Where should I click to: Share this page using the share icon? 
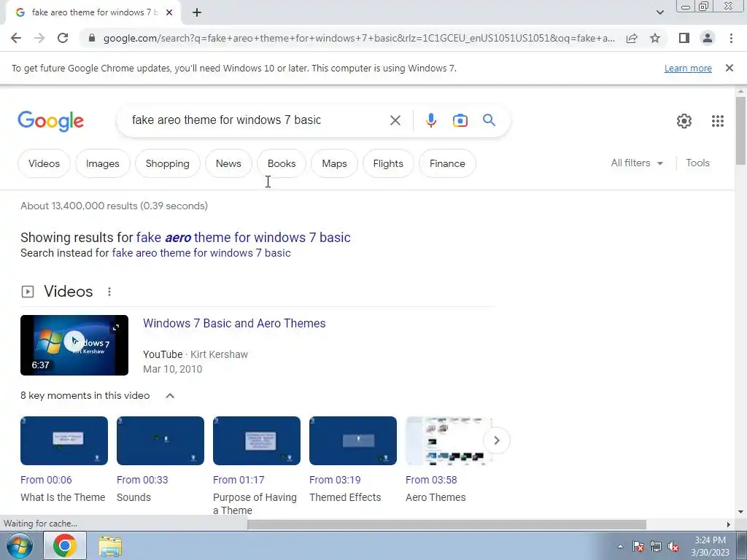(632, 38)
